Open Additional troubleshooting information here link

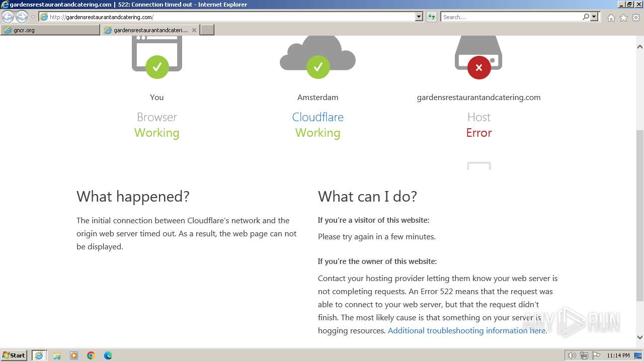(x=467, y=330)
